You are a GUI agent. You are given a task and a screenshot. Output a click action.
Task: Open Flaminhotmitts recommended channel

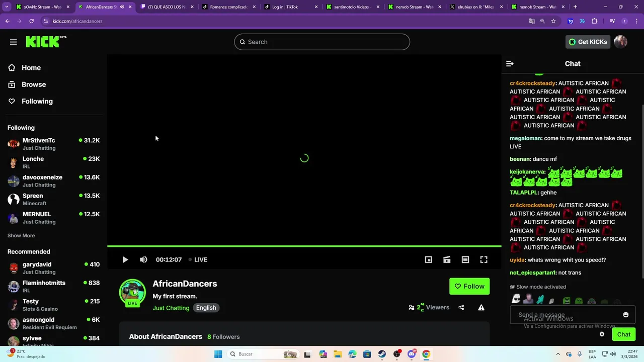(53, 287)
